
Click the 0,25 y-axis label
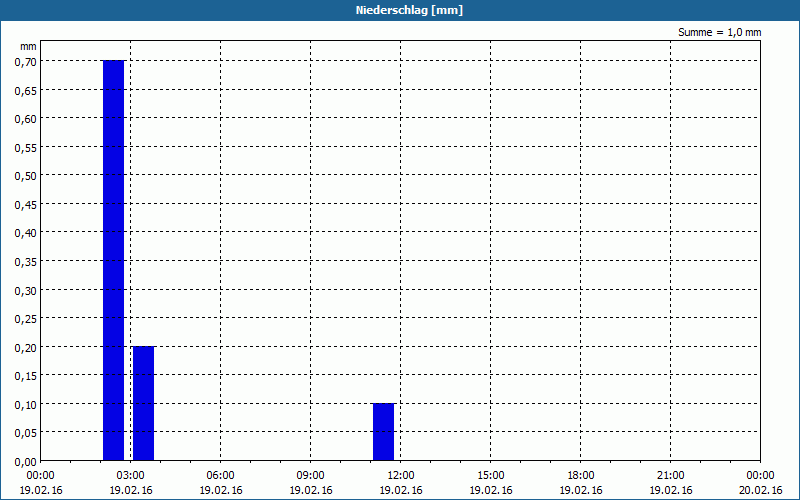click(26, 319)
